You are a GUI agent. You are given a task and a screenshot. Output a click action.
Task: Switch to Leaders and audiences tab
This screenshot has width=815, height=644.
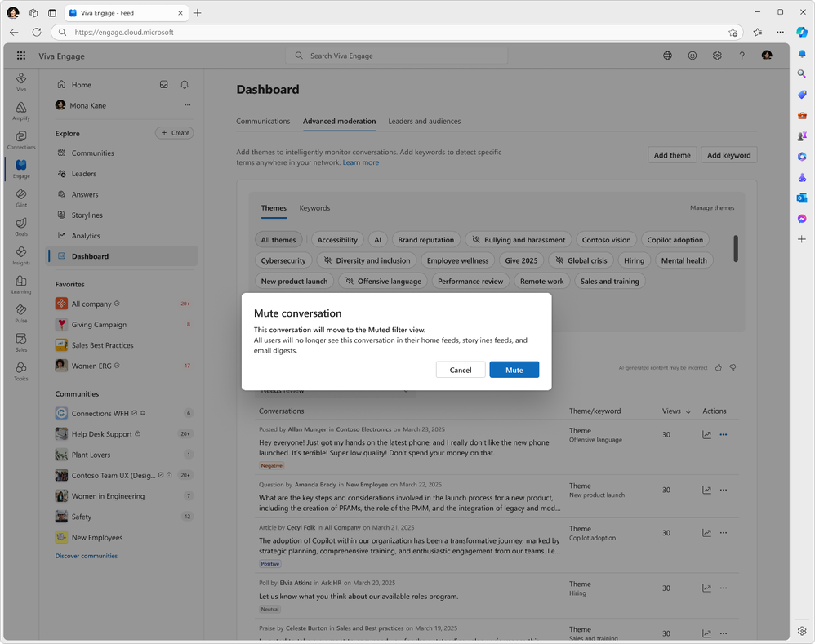pos(424,121)
